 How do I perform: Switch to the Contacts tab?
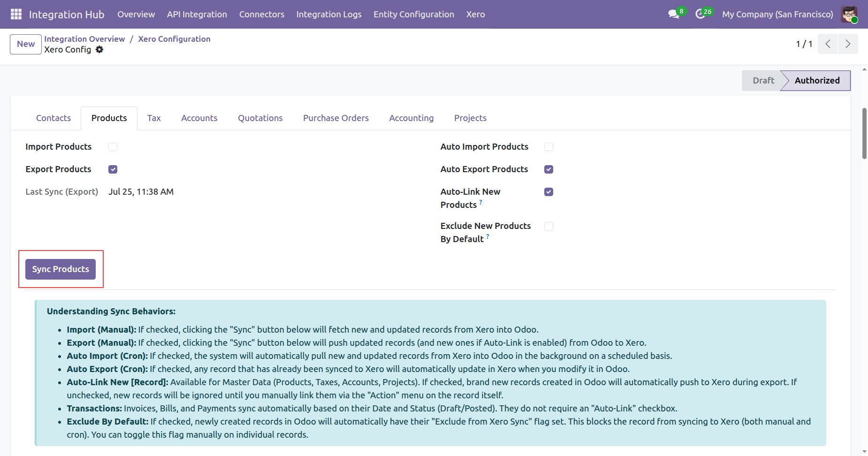click(x=53, y=118)
